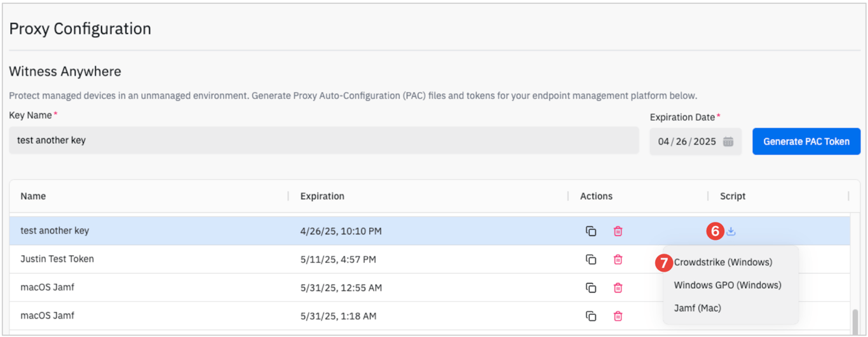
Task: Sort table by Name column header
Action: 33,196
